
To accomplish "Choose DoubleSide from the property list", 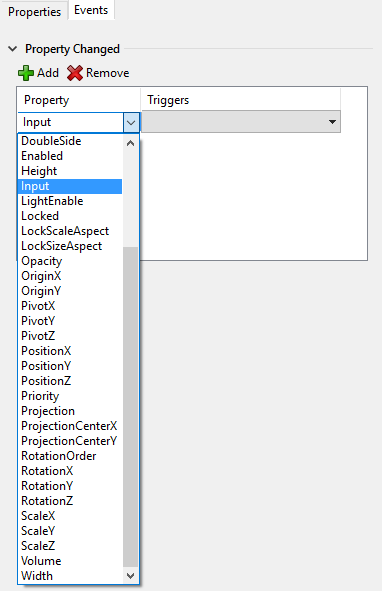I will point(70,141).
